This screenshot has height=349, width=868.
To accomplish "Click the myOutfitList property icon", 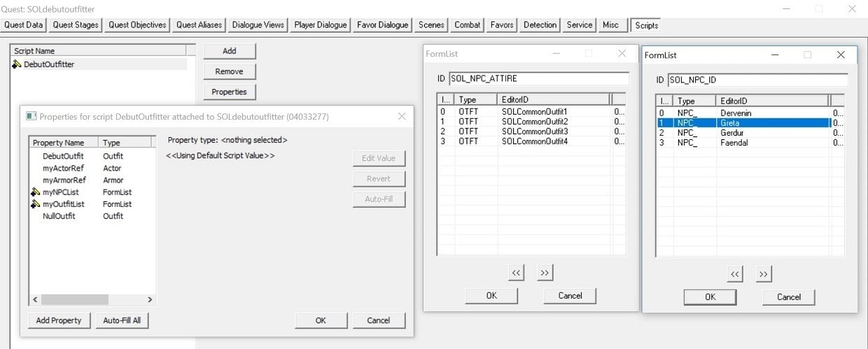I will (36, 204).
